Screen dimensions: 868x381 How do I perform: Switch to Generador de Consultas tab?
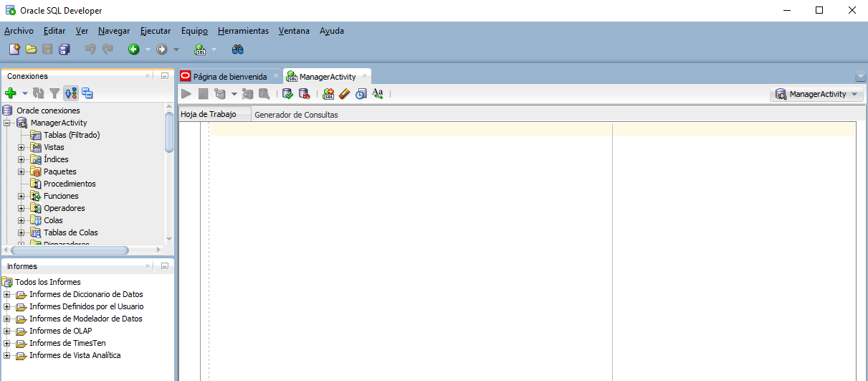point(296,115)
